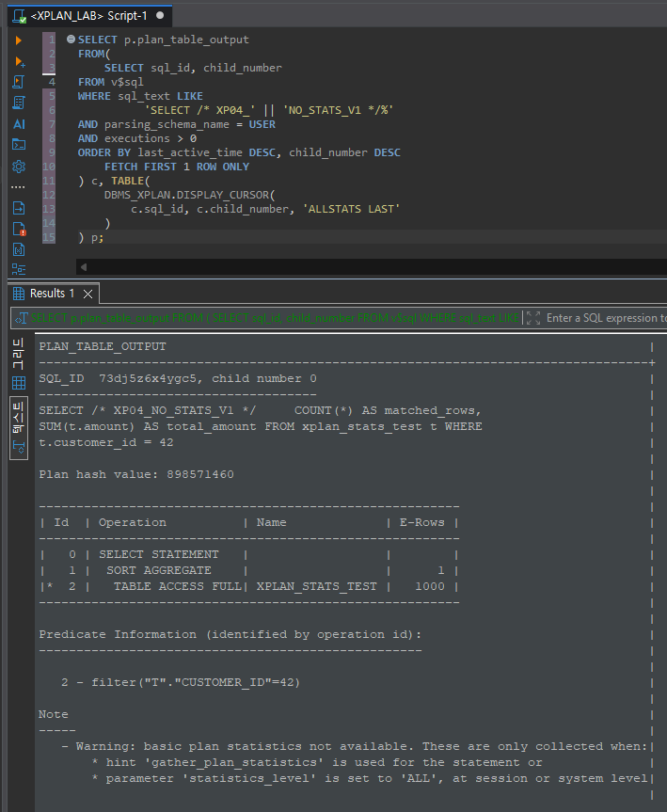Image resolution: width=667 pixels, height=812 pixels.
Task: Click the 'Note' heading in plan output
Action: (53, 714)
